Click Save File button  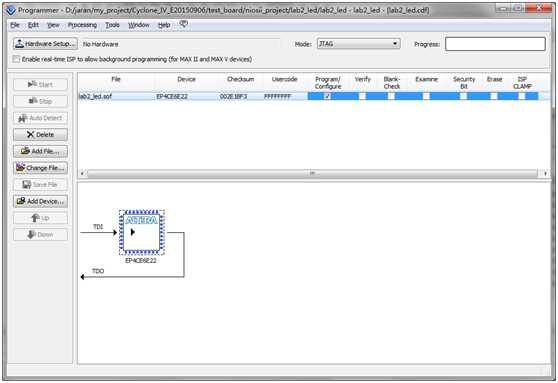click(x=40, y=184)
